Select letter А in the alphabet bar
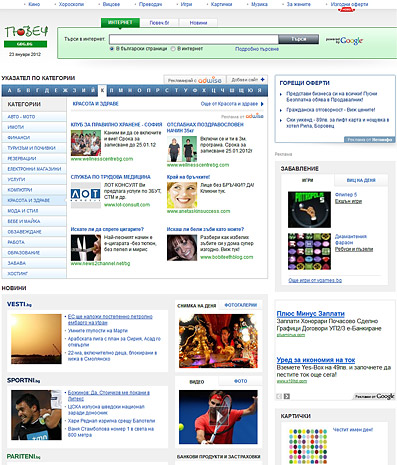The image size is (397, 465). point(9,91)
